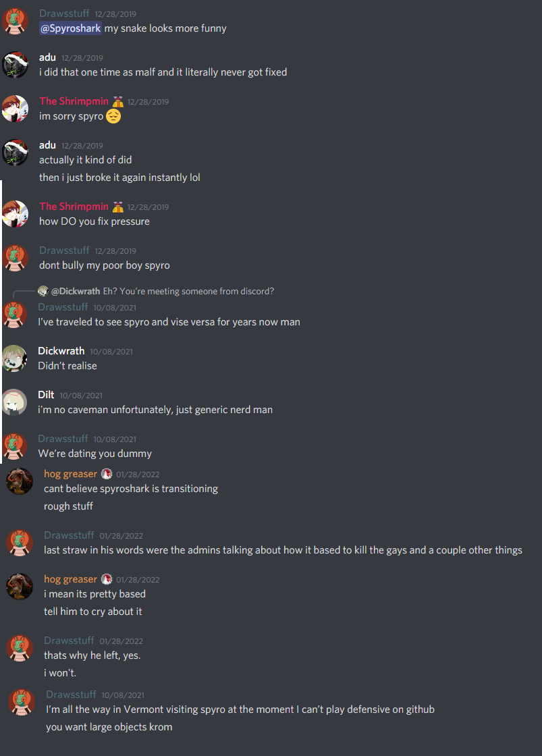Screen dimensions: 542x756
Task: Open adu's avatar beside the malf message
Action: point(15,65)
